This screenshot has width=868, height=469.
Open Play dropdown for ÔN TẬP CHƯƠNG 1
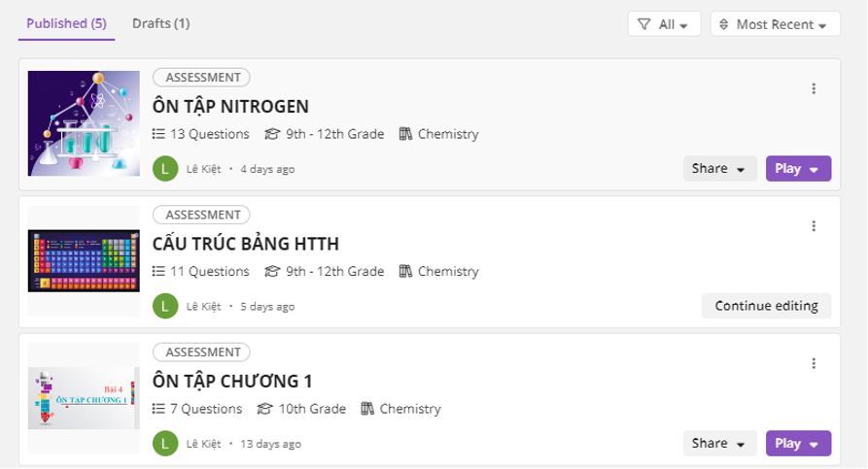pos(798,444)
